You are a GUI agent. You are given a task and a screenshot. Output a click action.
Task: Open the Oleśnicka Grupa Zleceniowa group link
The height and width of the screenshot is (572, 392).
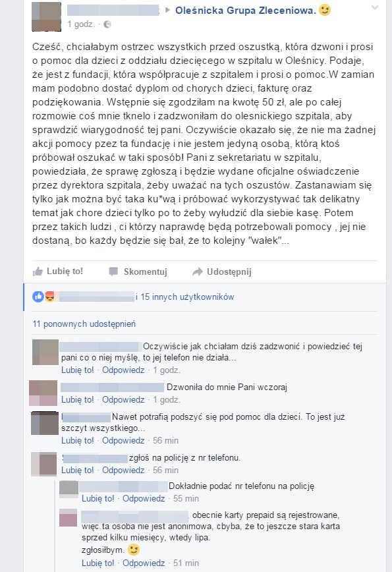click(x=245, y=11)
